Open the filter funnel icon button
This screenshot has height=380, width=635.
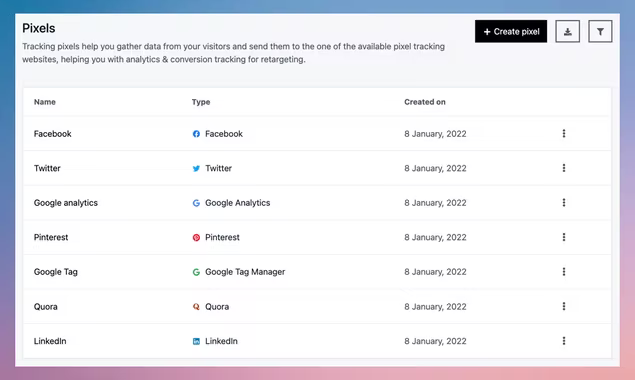pyautogui.click(x=600, y=31)
